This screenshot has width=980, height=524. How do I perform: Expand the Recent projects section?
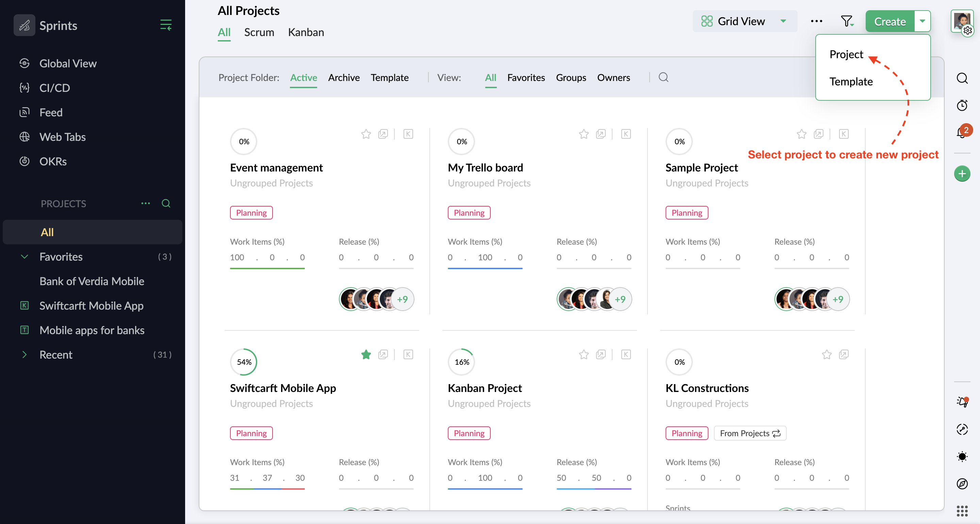click(24, 354)
